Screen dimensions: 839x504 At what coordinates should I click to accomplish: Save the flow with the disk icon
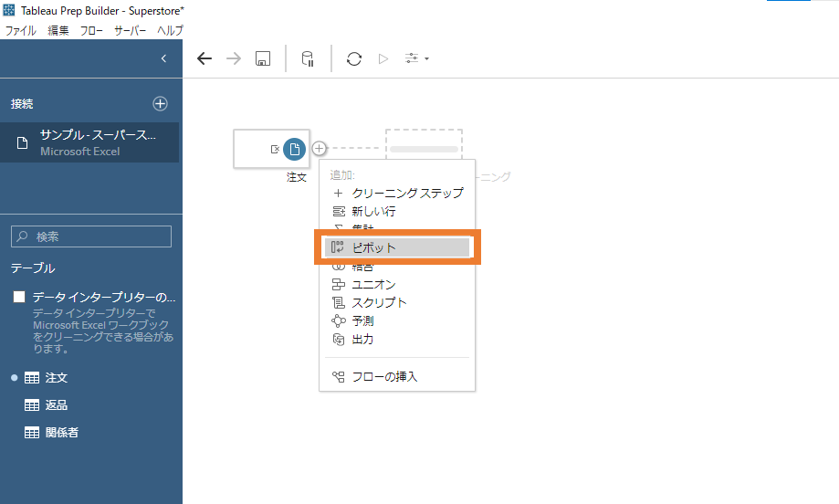pyautogui.click(x=263, y=58)
